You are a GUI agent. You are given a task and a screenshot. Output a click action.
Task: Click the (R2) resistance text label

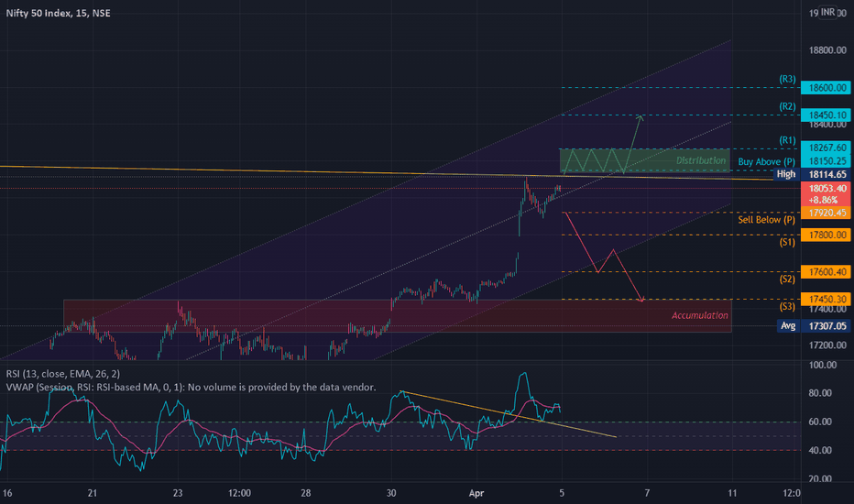tap(787, 106)
